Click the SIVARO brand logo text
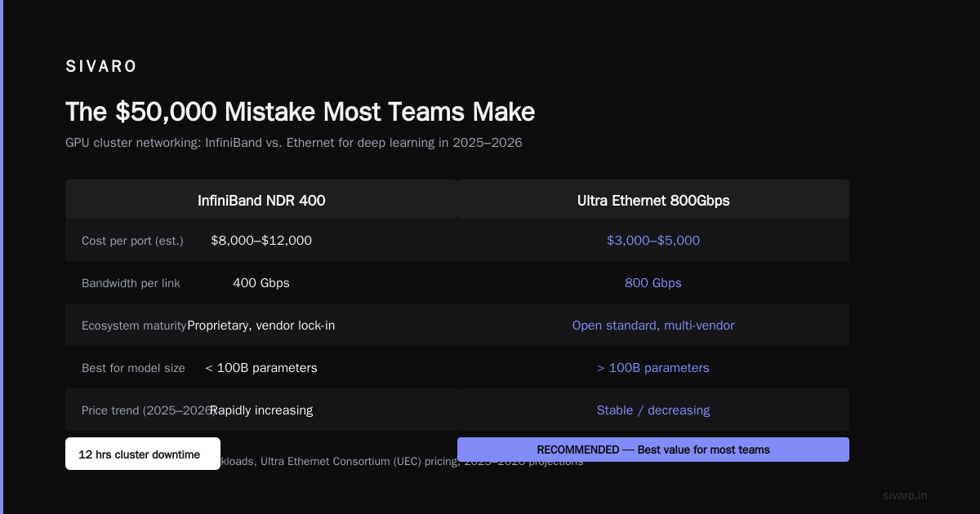 point(101,67)
